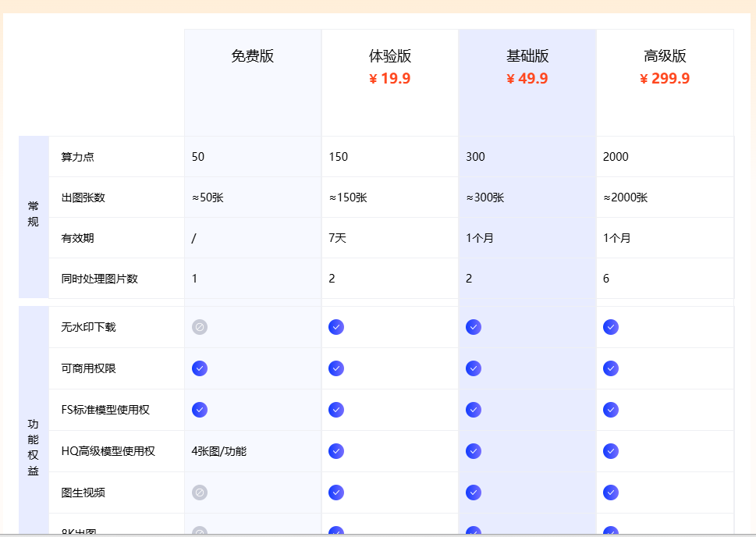Click the HQ高级模型使用权 checkmark under 高级版

click(x=611, y=451)
